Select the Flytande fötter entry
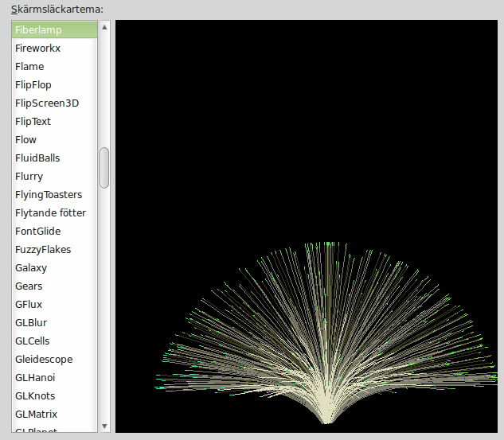Image resolution: width=504 pixels, height=440 pixels. [x=54, y=213]
